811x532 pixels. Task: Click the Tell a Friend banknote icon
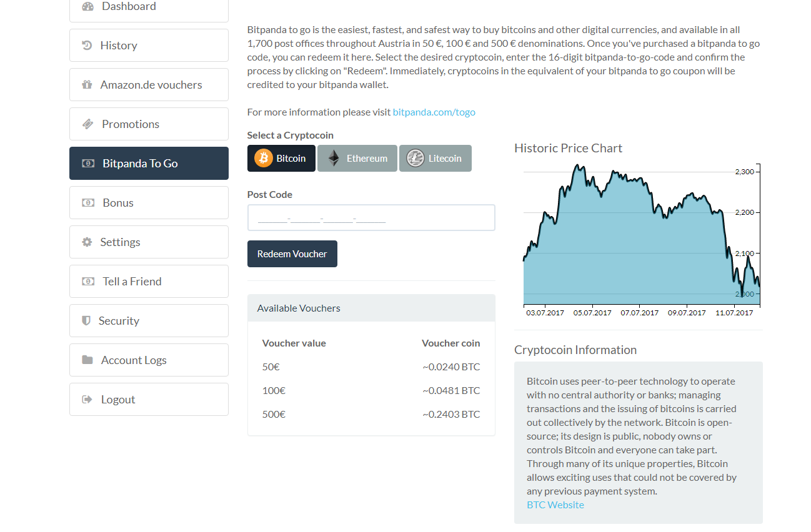pyautogui.click(x=88, y=282)
